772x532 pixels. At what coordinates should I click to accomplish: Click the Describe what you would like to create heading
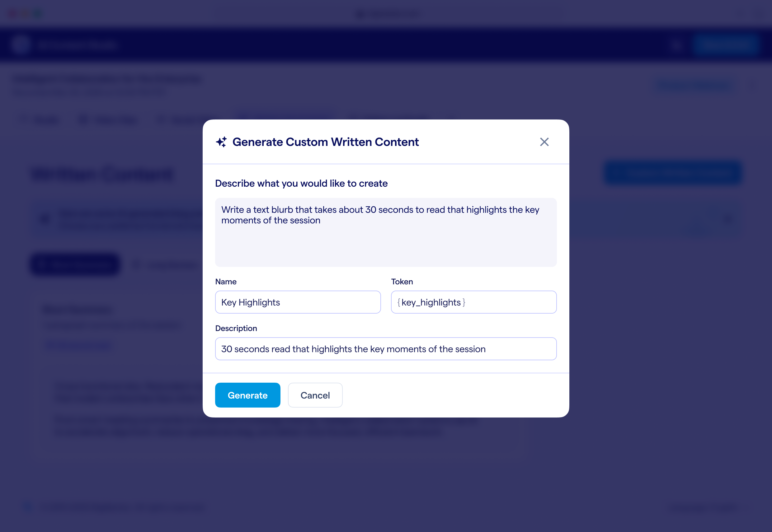tap(301, 183)
